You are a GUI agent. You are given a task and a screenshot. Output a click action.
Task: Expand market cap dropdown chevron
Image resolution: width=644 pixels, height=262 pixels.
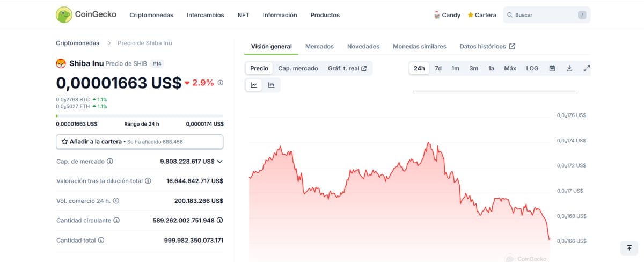coord(220,161)
